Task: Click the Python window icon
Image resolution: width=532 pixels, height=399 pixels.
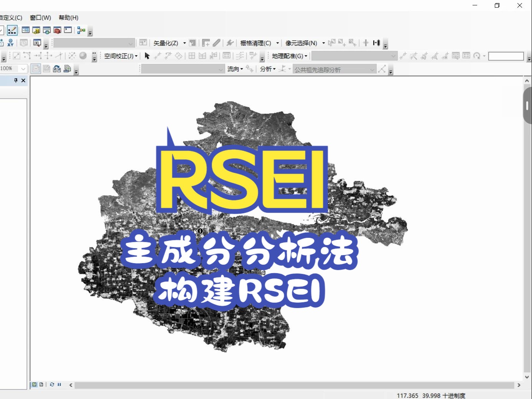Action: [68, 30]
